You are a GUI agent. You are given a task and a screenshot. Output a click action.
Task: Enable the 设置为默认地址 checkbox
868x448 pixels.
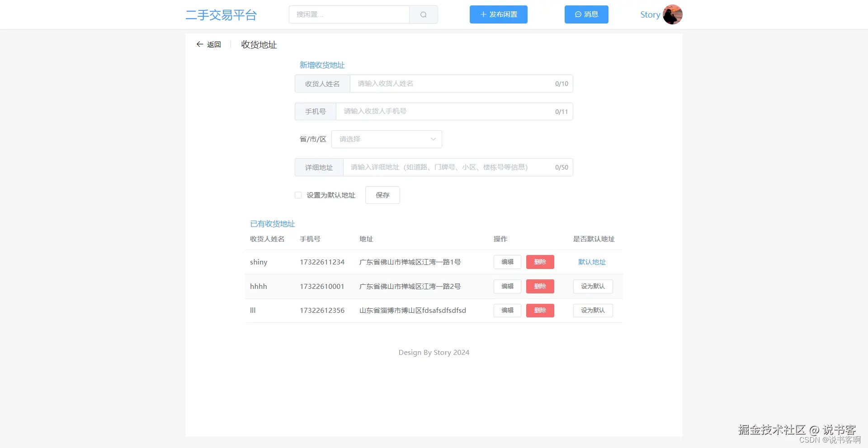tap(298, 195)
